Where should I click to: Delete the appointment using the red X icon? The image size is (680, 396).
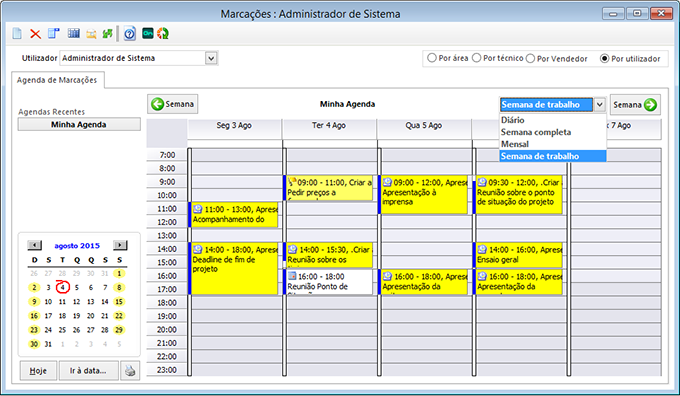(x=35, y=34)
